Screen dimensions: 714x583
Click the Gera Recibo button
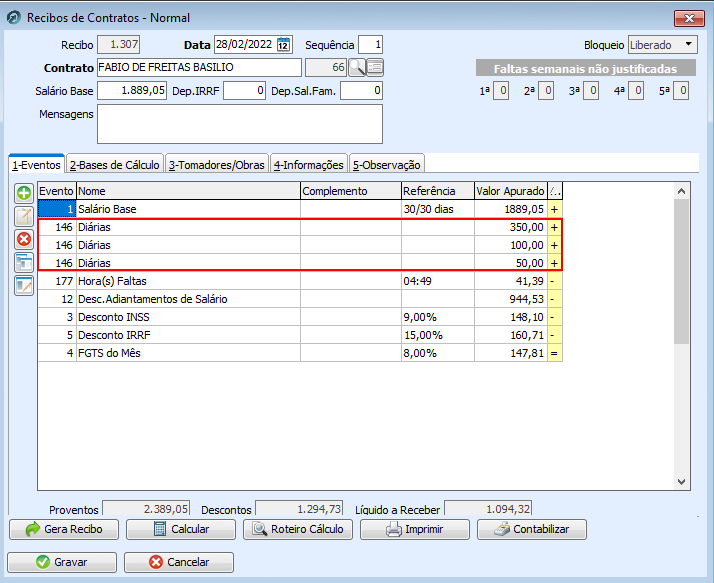(64, 529)
